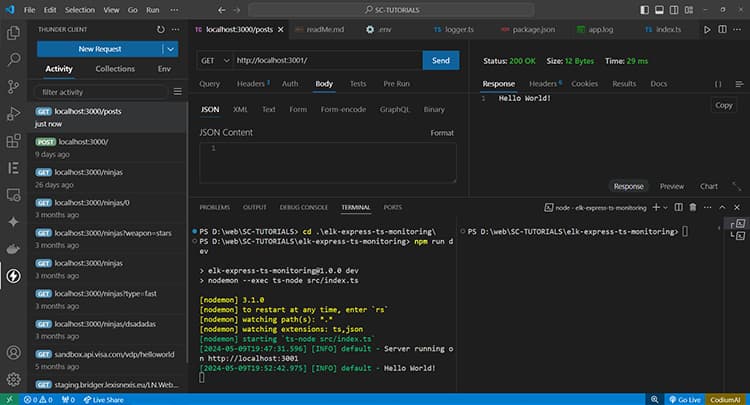The image size is (750, 405).
Task: Open the Source Control view
Action: coord(14,87)
